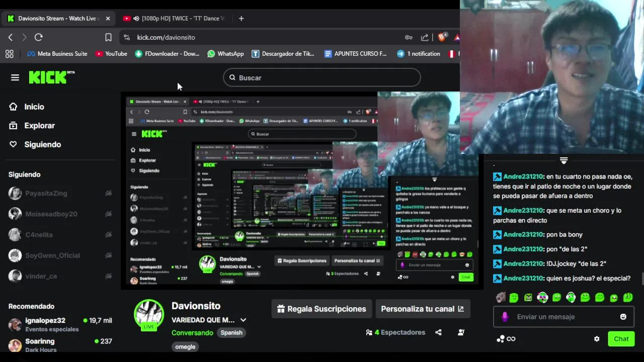Insert the first gray emote
Image resolution: width=644 pixels, height=362 pixels.
coord(500,298)
